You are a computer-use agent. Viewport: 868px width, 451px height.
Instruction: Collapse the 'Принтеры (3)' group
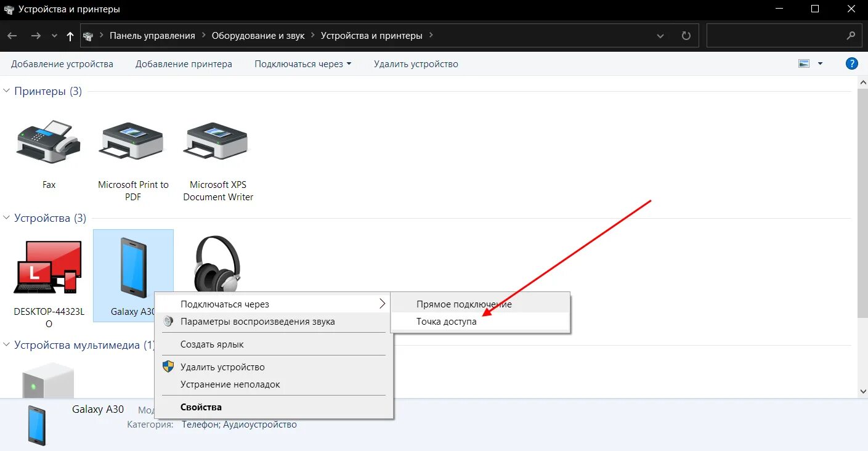pyautogui.click(x=7, y=91)
